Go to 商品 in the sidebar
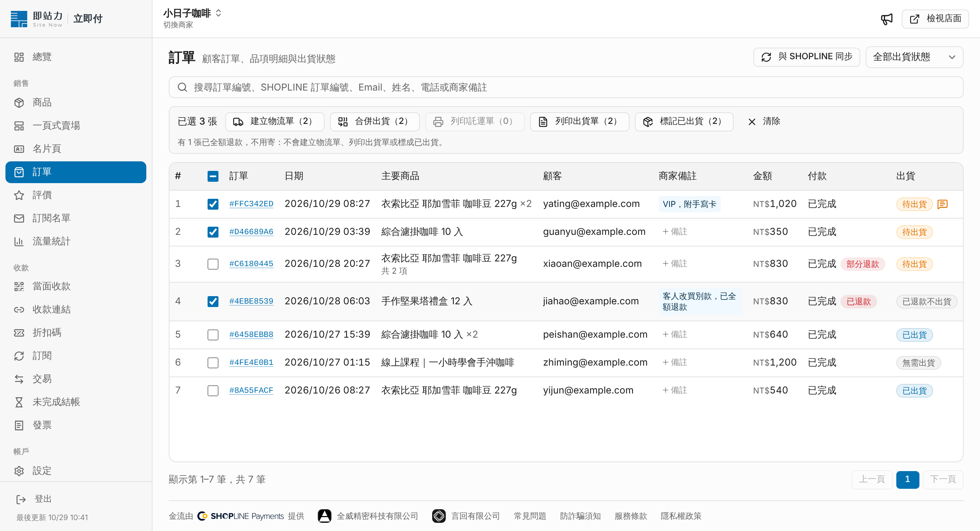The width and height of the screenshot is (980, 531). 76,102
